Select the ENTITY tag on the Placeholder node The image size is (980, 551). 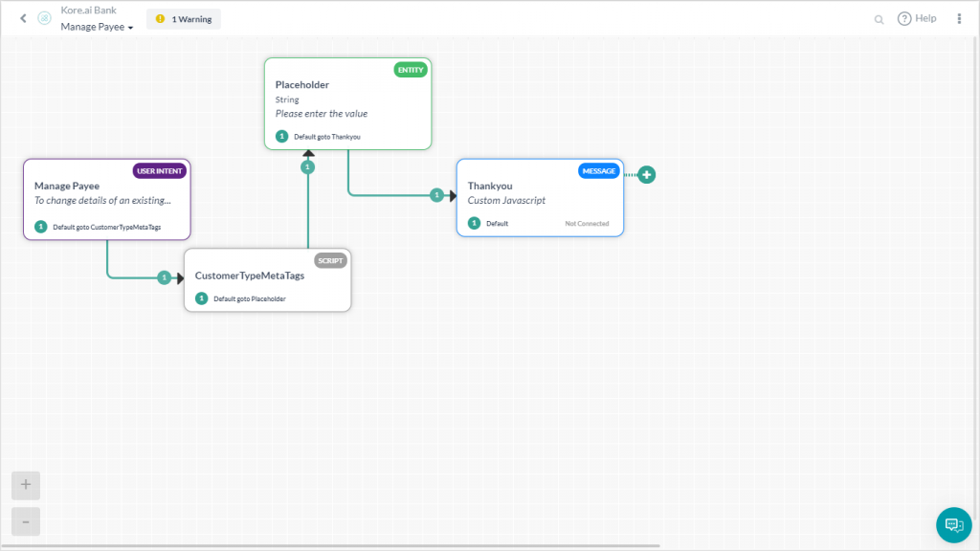click(x=411, y=69)
